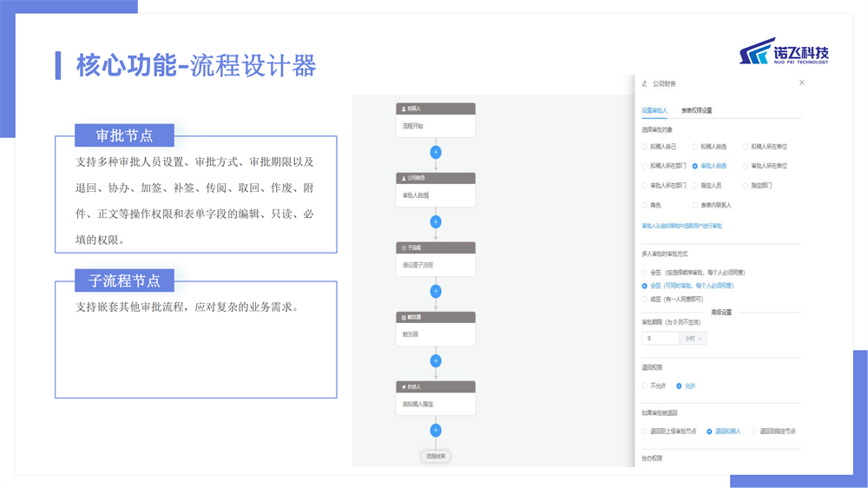Click the 抄送人 node header bar
This screenshot has width=868, height=488.
[436, 386]
